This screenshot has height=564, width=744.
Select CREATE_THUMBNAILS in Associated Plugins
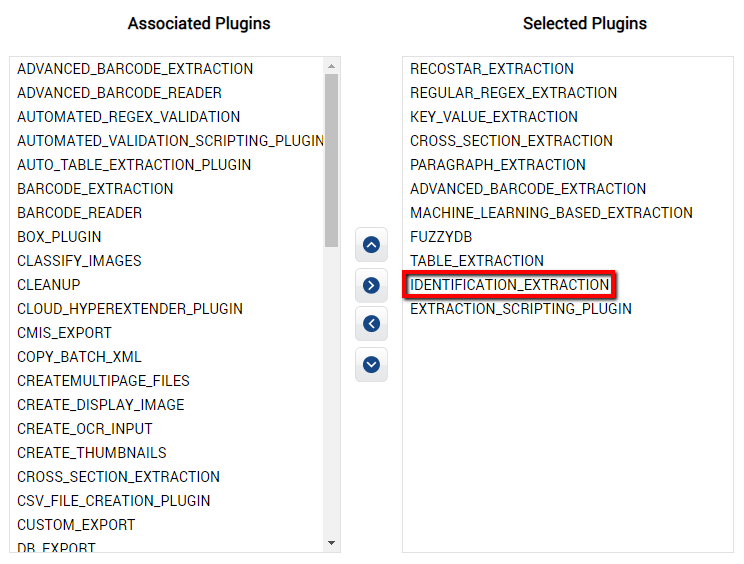pyautogui.click(x=92, y=453)
